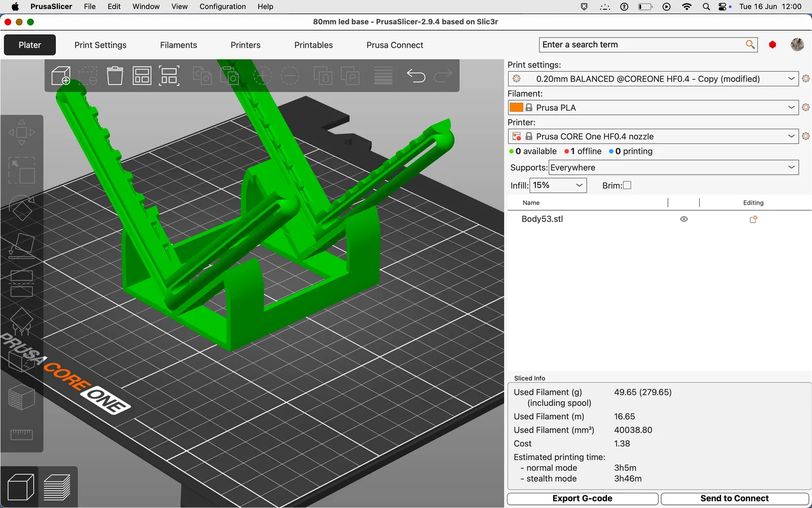
Task: Click the Wi-Fi status icon
Action: tap(687, 7)
